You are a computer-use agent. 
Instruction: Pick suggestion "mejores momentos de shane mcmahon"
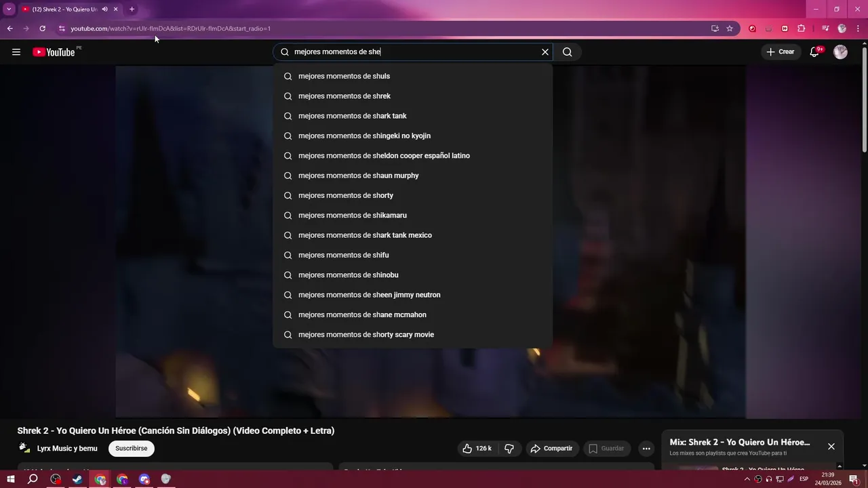pos(412,314)
